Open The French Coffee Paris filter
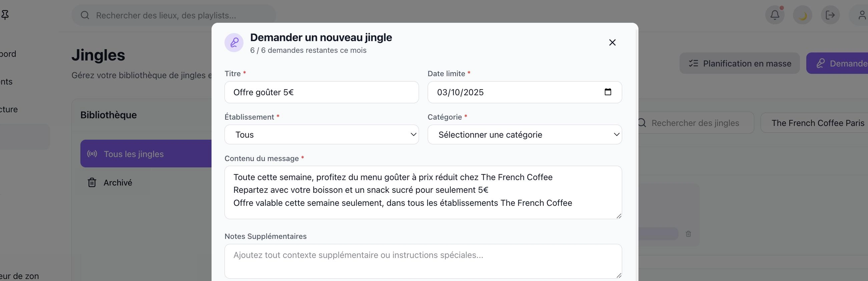This screenshot has height=281, width=868. [814, 123]
